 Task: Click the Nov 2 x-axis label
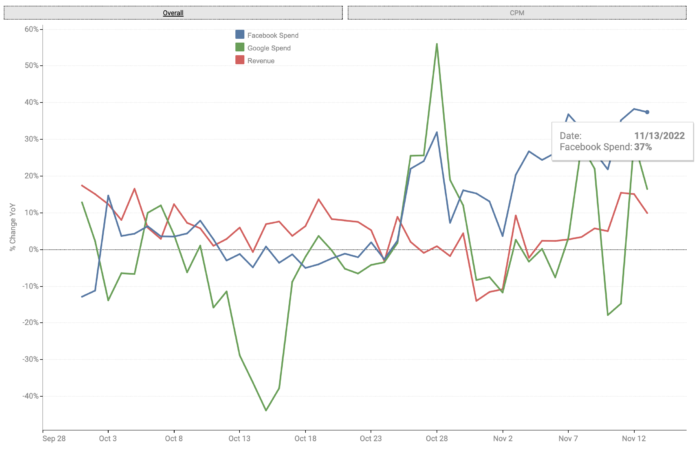click(x=503, y=438)
